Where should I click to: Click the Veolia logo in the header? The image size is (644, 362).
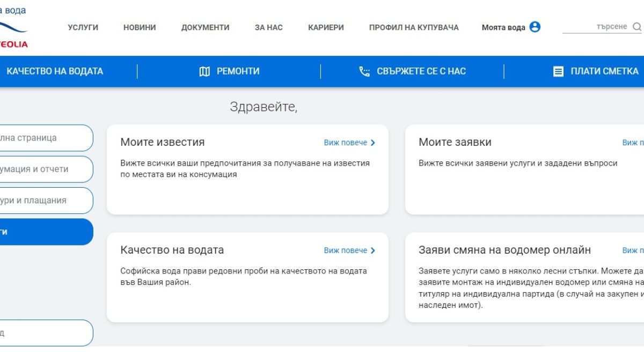(x=13, y=28)
